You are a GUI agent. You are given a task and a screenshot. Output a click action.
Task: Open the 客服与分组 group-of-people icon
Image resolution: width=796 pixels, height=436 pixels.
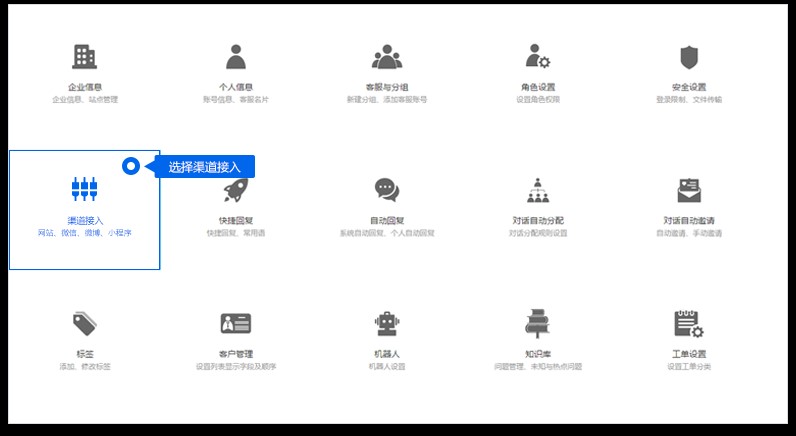tap(387, 57)
